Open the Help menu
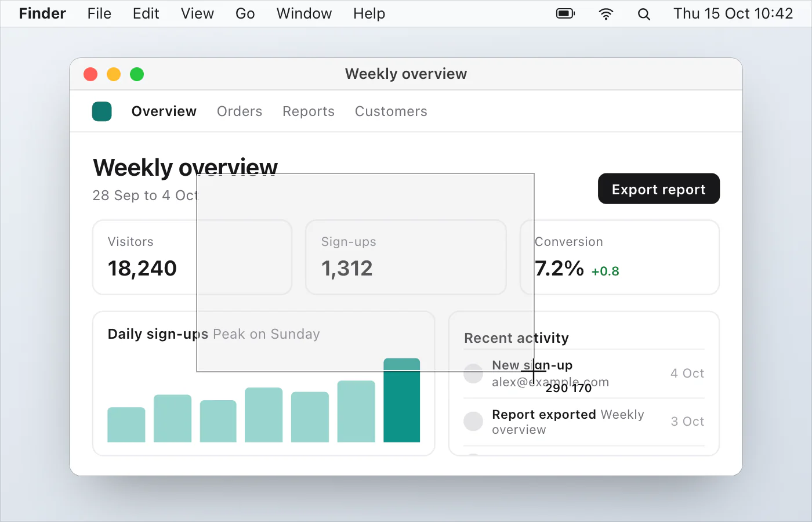Image resolution: width=812 pixels, height=522 pixels. (369, 13)
